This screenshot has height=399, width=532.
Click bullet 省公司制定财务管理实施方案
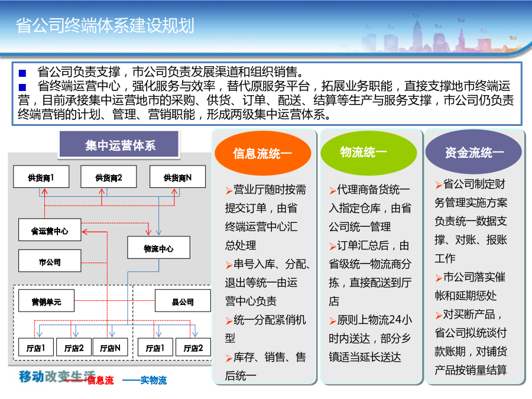click(x=471, y=221)
